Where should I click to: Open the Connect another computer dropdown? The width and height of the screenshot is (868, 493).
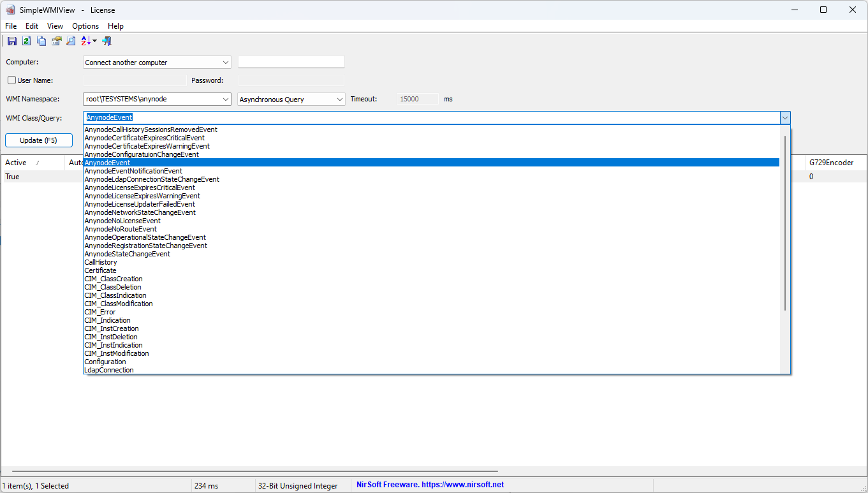[x=226, y=62]
